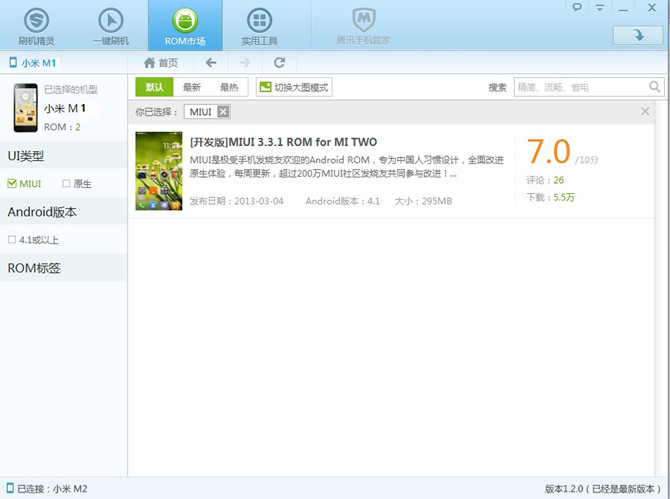Click the download arrow button
The image size is (670, 499).
click(638, 35)
